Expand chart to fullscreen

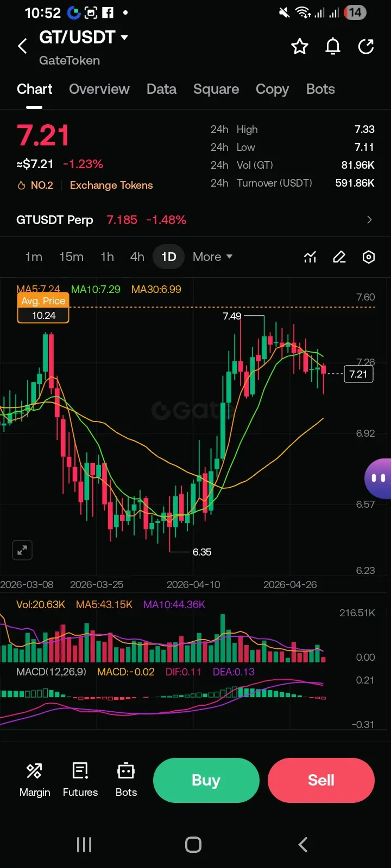coord(22,550)
